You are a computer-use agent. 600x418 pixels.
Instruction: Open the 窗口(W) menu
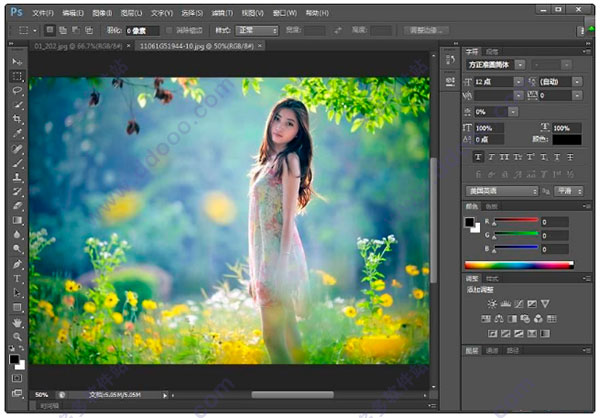pos(284,13)
